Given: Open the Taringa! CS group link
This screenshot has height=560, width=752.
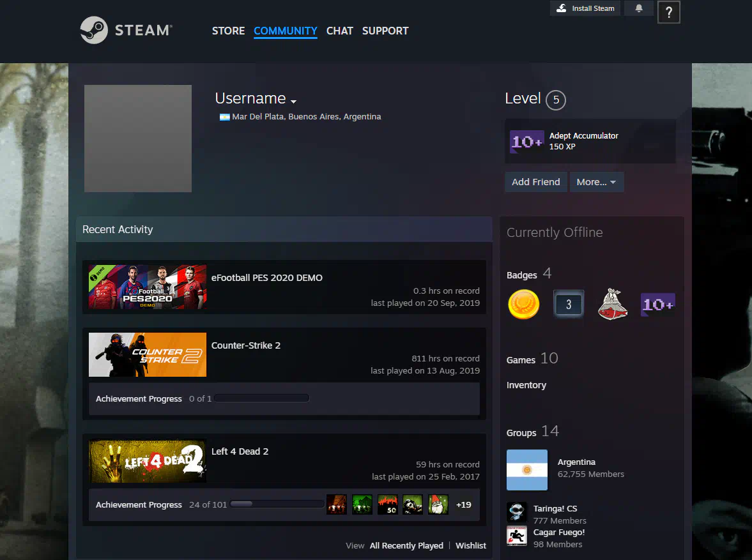Looking at the screenshot, I should 555,509.
